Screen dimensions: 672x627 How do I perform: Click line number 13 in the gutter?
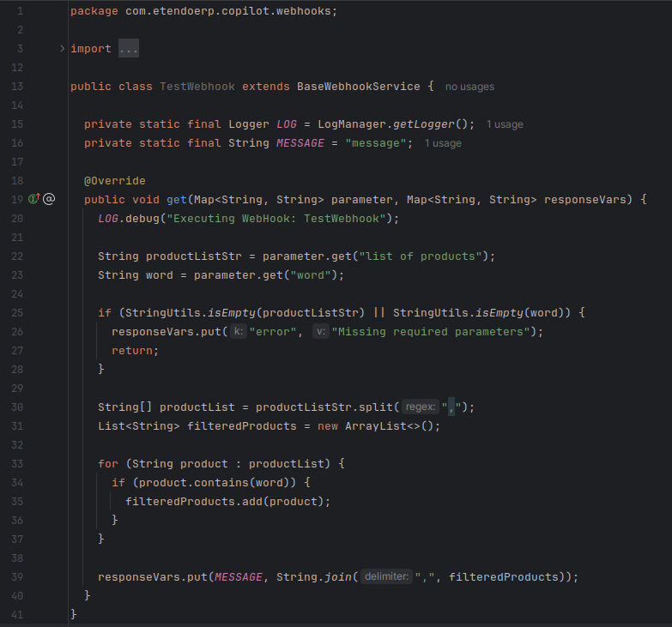point(17,87)
